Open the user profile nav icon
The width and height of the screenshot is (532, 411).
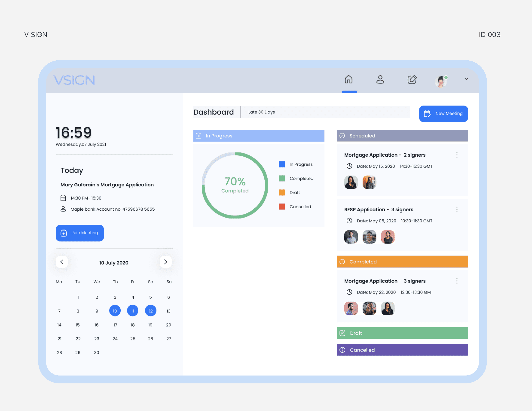[x=380, y=80]
